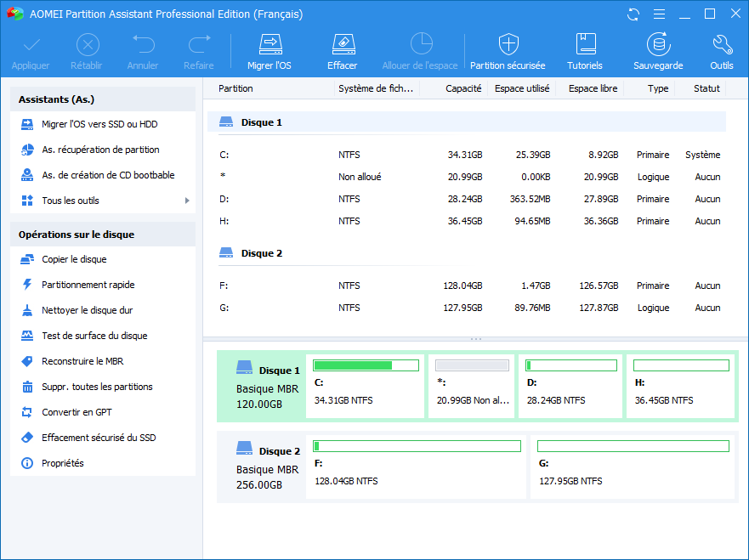Collapse the Assistants (As.) panel header
749x560 pixels.
103,100
